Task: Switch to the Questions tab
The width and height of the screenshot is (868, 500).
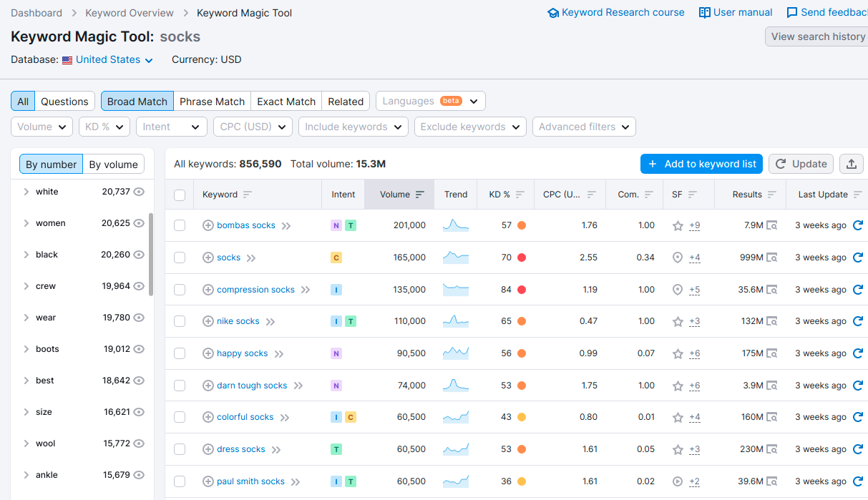Action: tap(64, 101)
